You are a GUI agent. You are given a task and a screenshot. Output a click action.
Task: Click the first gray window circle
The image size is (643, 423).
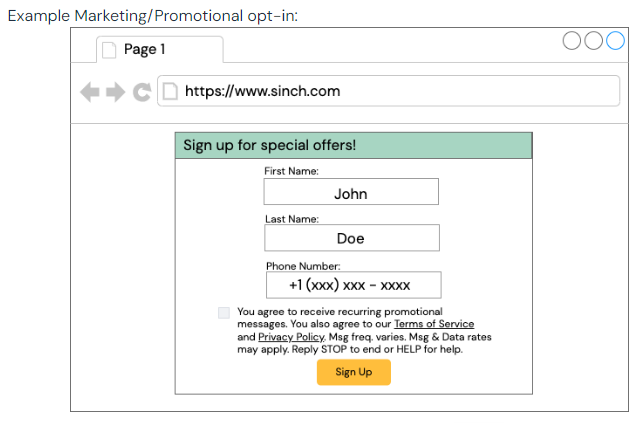pos(572,41)
